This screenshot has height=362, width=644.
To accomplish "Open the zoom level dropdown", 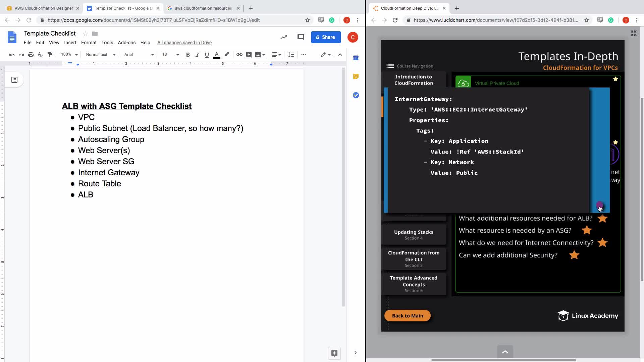I will (x=69, y=55).
